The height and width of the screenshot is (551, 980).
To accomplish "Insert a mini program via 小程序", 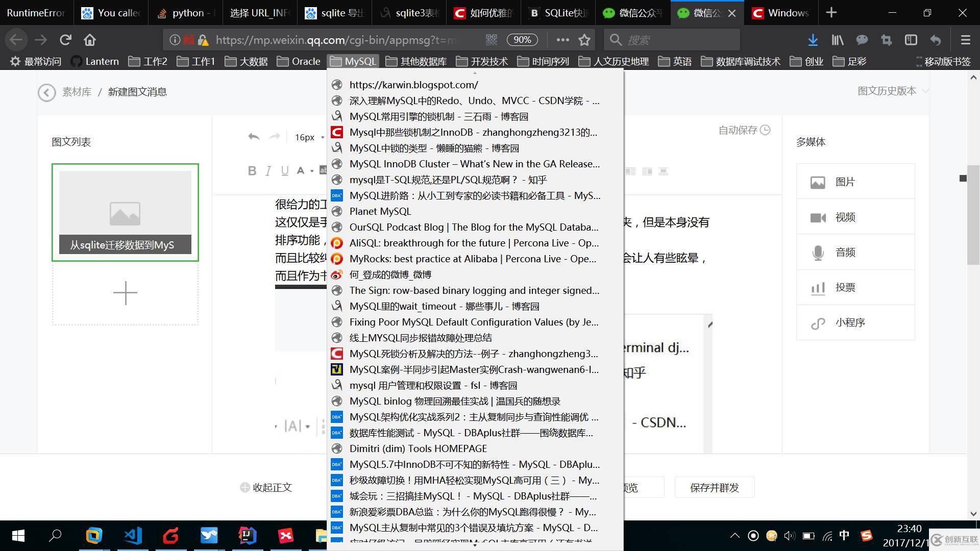I will 855,322.
